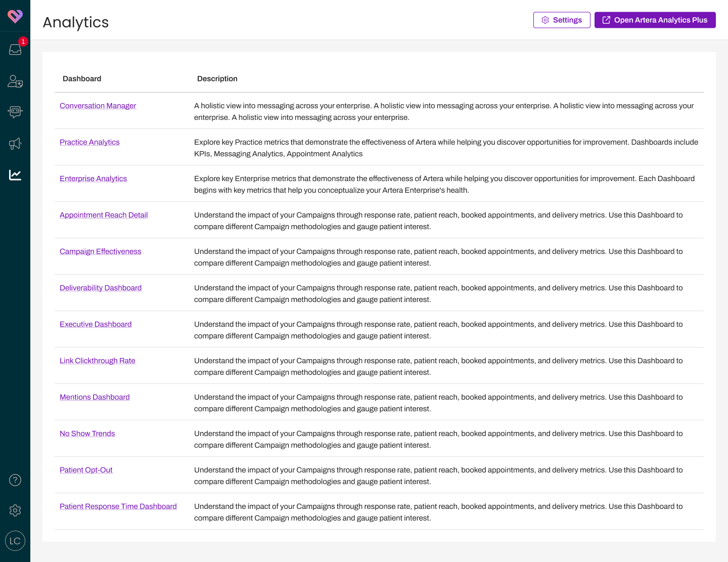Click the Analytics page title
Screen dimensions: 728x562
[76, 22]
